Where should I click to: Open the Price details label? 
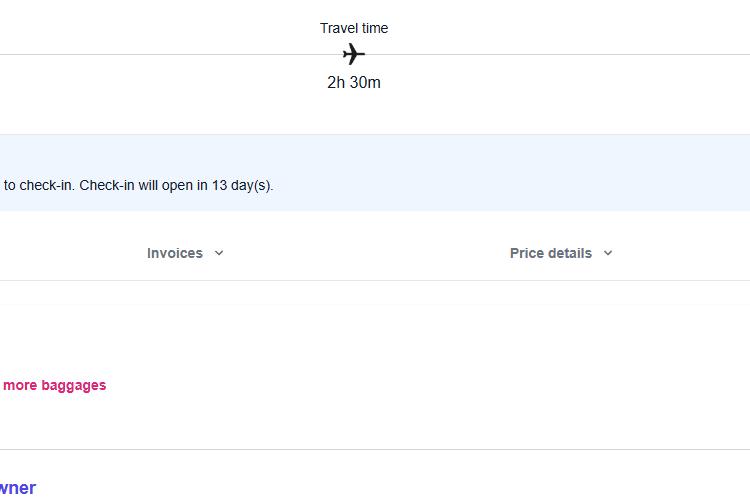pyautogui.click(x=551, y=253)
